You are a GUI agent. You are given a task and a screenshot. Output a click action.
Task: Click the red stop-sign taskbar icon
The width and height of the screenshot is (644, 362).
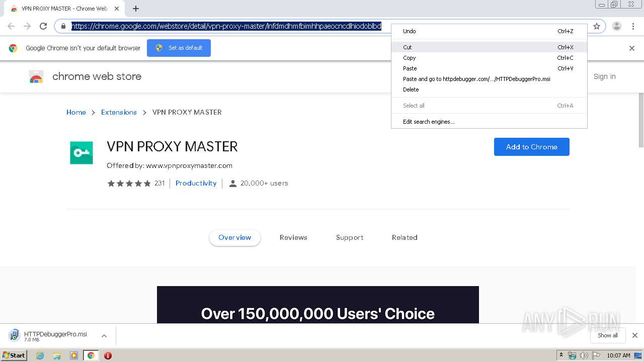pos(108,355)
